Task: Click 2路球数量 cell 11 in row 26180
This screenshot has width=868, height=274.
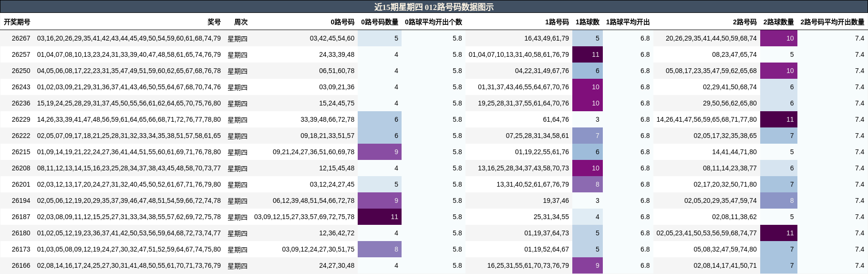Action: pyautogui.click(x=779, y=233)
